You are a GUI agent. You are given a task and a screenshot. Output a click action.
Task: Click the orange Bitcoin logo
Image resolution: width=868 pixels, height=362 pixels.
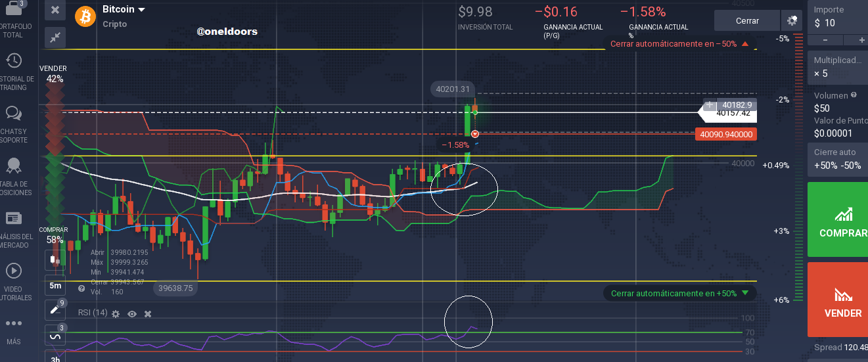click(85, 16)
